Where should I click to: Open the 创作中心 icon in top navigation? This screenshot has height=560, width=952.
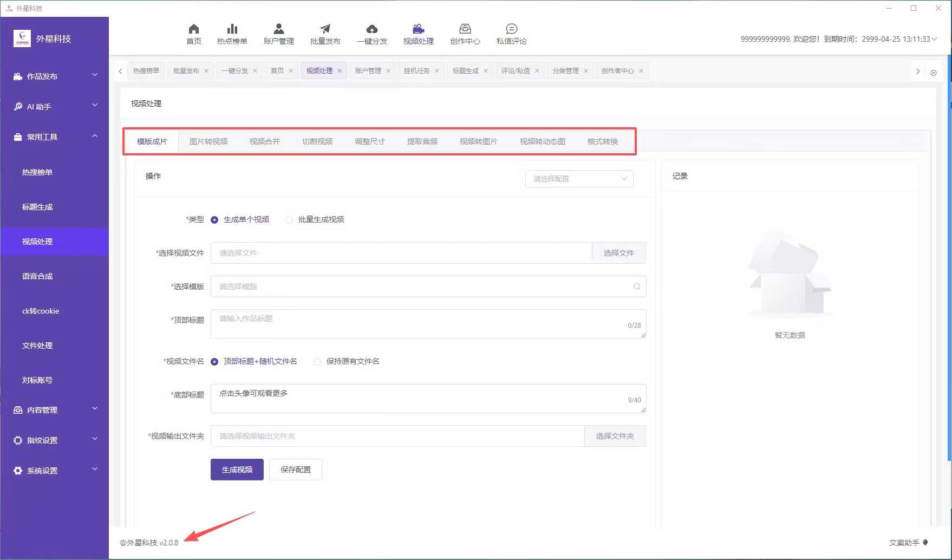[465, 29]
